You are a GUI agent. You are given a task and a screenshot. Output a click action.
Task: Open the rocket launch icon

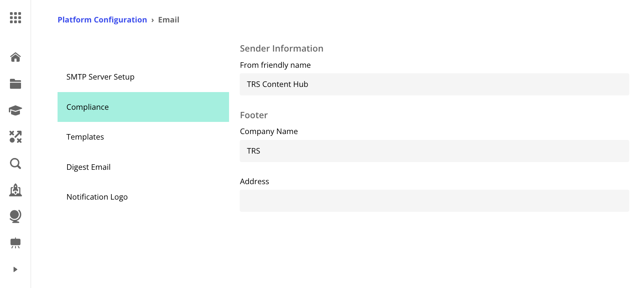[x=15, y=190]
